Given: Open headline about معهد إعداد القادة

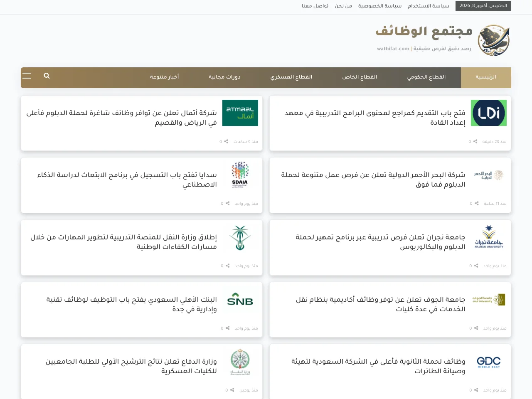Looking at the screenshot, I should coord(375,118).
